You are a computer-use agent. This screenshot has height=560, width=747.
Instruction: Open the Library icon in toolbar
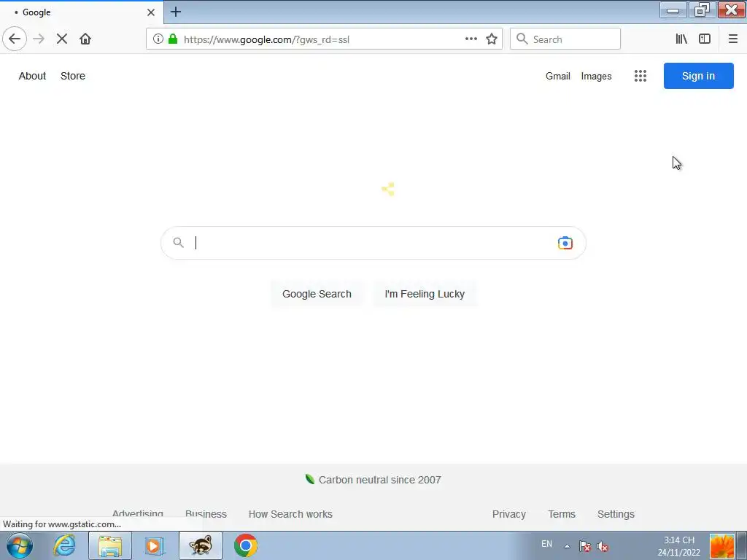(681, 39)
